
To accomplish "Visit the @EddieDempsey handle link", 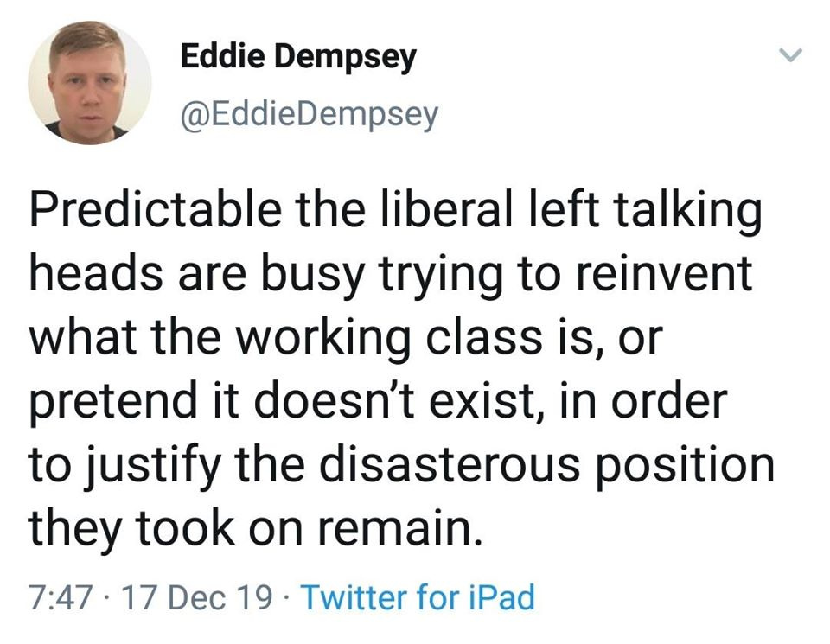I will [x=310, y=114].
